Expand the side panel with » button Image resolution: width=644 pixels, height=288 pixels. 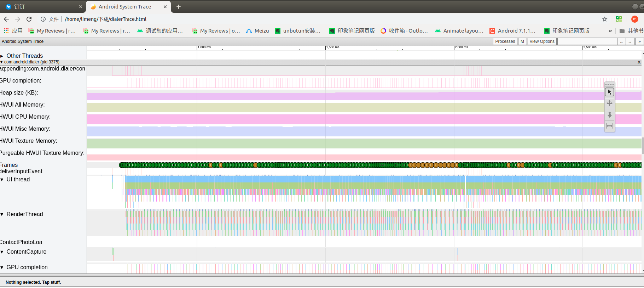tap(639, 41)
